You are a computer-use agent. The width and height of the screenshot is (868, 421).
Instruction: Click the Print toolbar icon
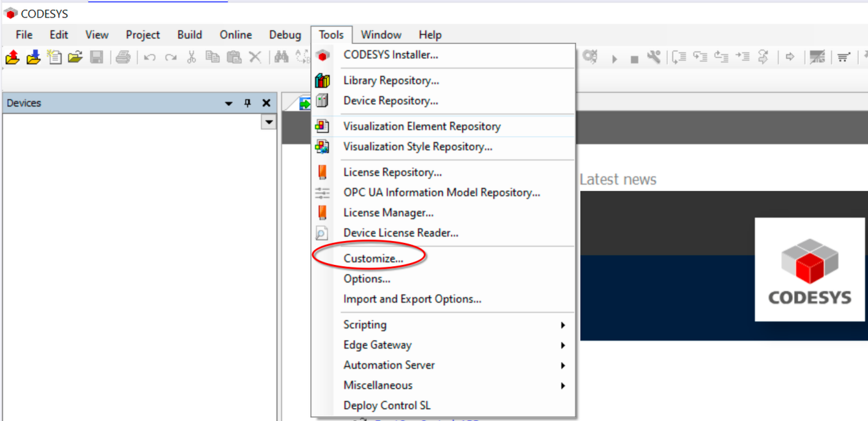click(x=123, y=58)
